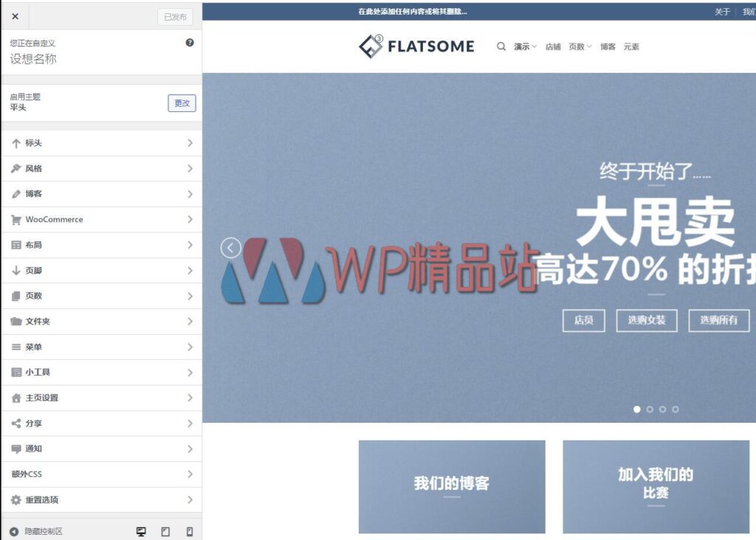Click the 更改 change theme button

point(182,103)
